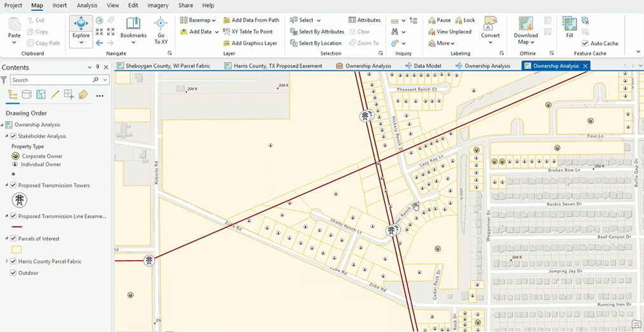Switch to the Data Model view tab
The width and height of the screenshot is (644, 332).
click(x=423, y=66)
